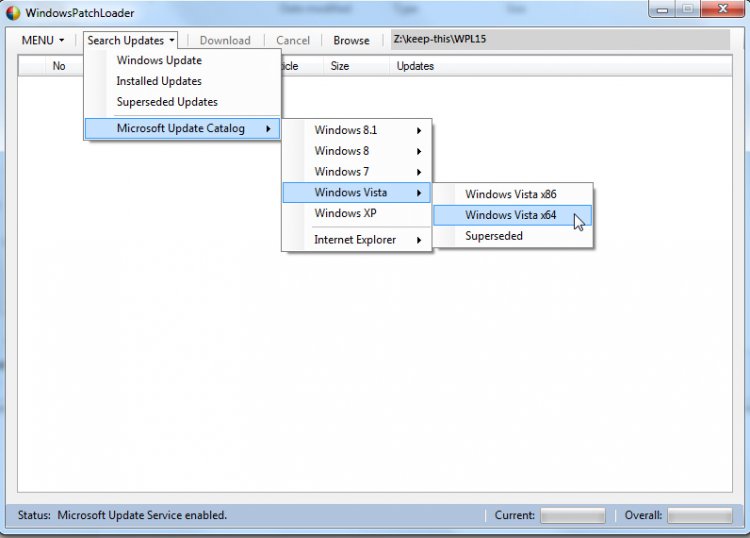Click the Updates column header
Screen dimensions: 750x538
point(561,66)
